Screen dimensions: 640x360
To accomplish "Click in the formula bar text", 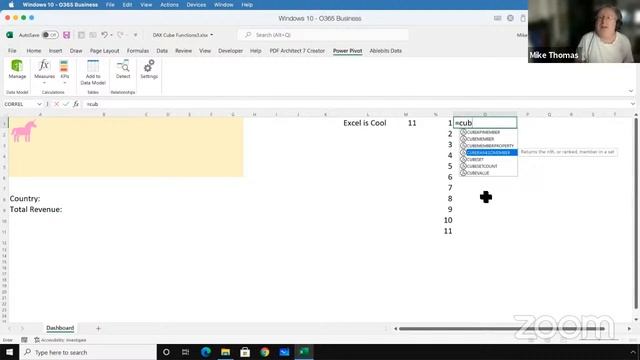I will 93,104.
